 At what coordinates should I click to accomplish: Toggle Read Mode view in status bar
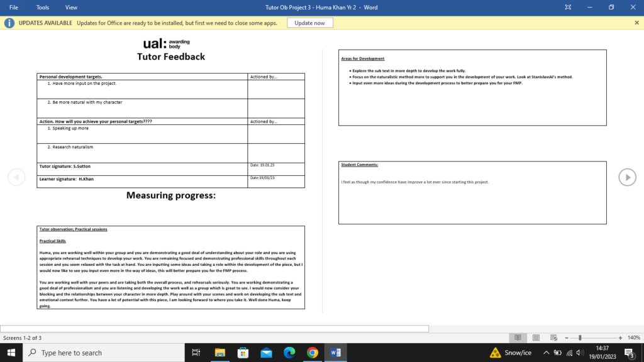pos(518,338)
